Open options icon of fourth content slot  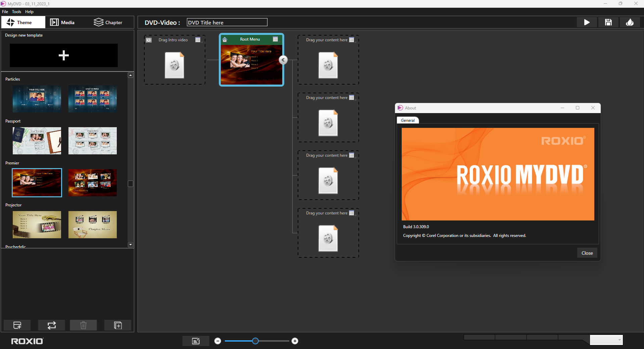pos(352,213)
